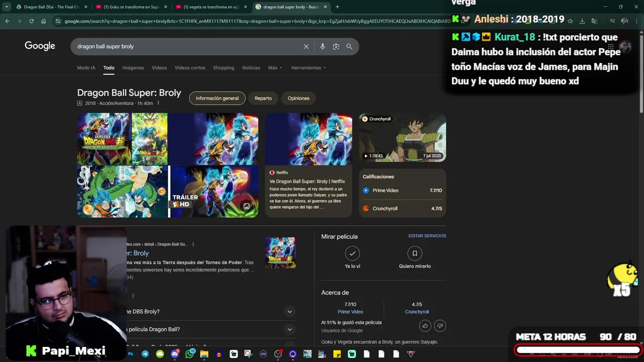
Task: Open Chrome downloads icon
Action: pos(582,21)
